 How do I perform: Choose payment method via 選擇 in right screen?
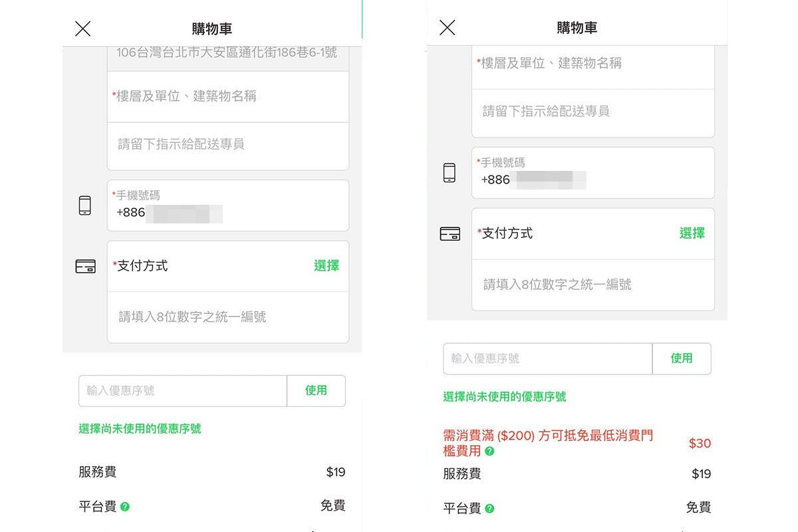coord(692,233)
